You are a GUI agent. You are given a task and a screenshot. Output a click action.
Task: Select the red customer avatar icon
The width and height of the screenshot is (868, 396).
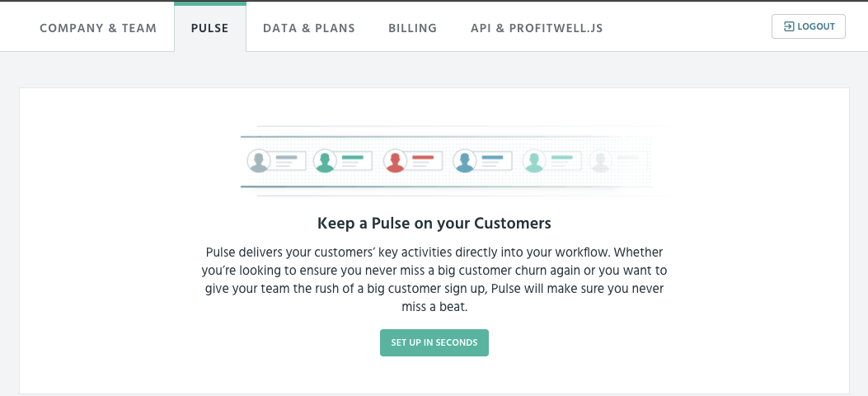click(395, 161)
